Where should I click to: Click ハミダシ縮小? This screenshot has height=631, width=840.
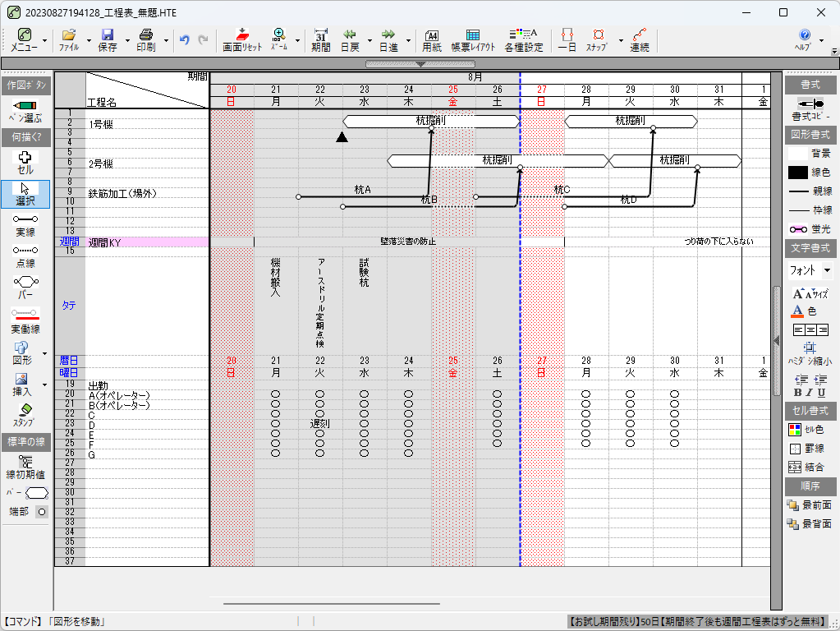click(x=810, y=354)
